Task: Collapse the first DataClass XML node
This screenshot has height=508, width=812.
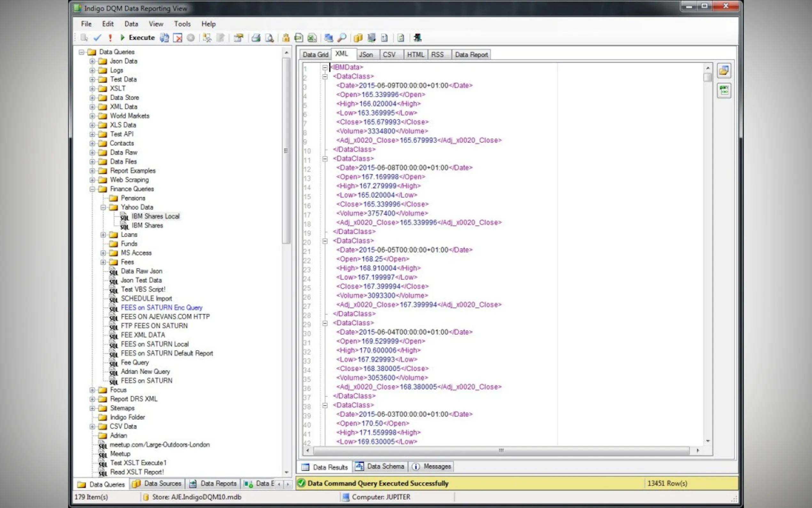Action: (325, 76)
